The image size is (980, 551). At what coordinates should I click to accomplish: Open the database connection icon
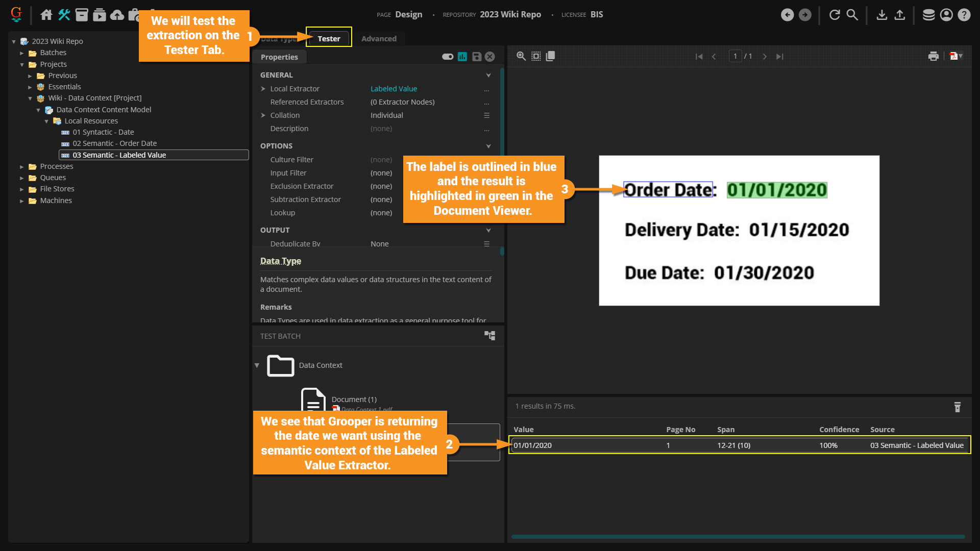[928, 15]
